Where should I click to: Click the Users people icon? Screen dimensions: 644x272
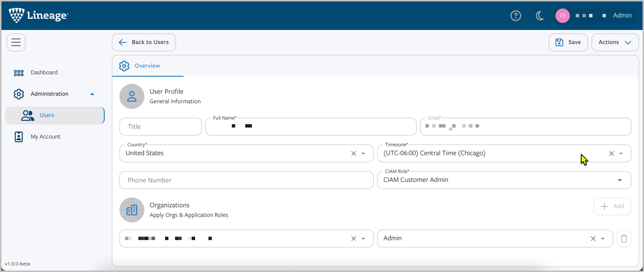click(x=28, y=115)
